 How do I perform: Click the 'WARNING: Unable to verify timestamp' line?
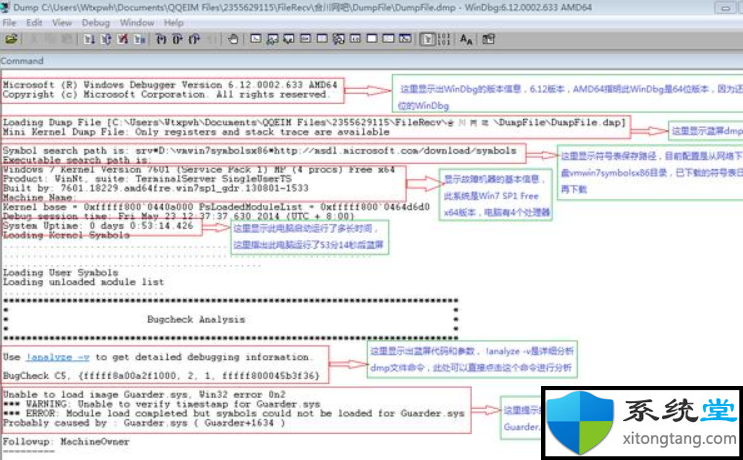point(161,404)
